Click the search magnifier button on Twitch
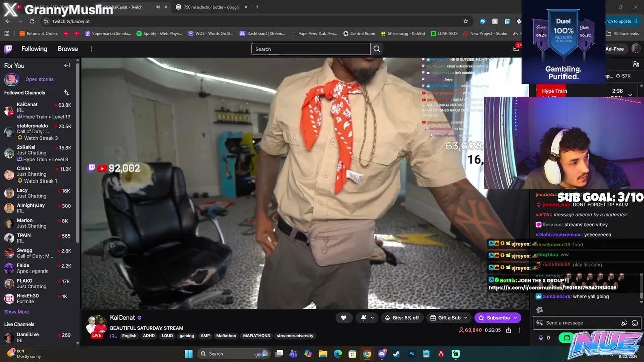This screenshot has height=362, width=644. (x=377, y=49)
